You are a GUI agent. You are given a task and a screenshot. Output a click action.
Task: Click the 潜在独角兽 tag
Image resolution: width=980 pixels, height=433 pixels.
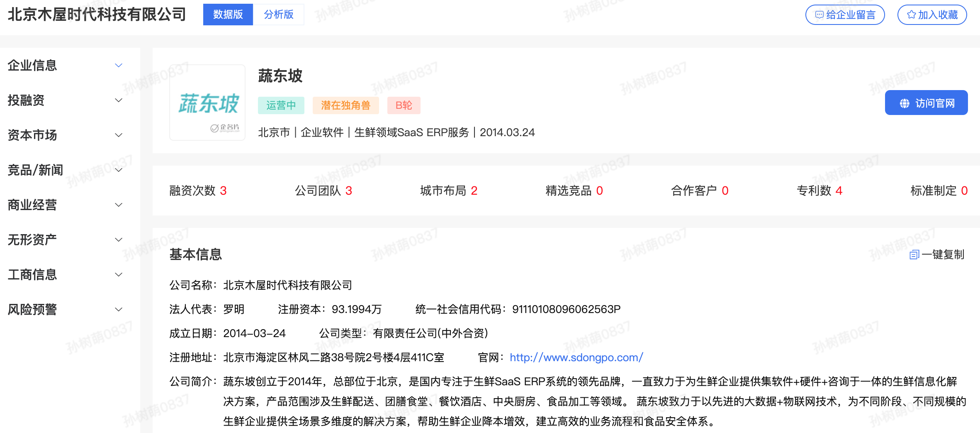[x=345, y=105]
